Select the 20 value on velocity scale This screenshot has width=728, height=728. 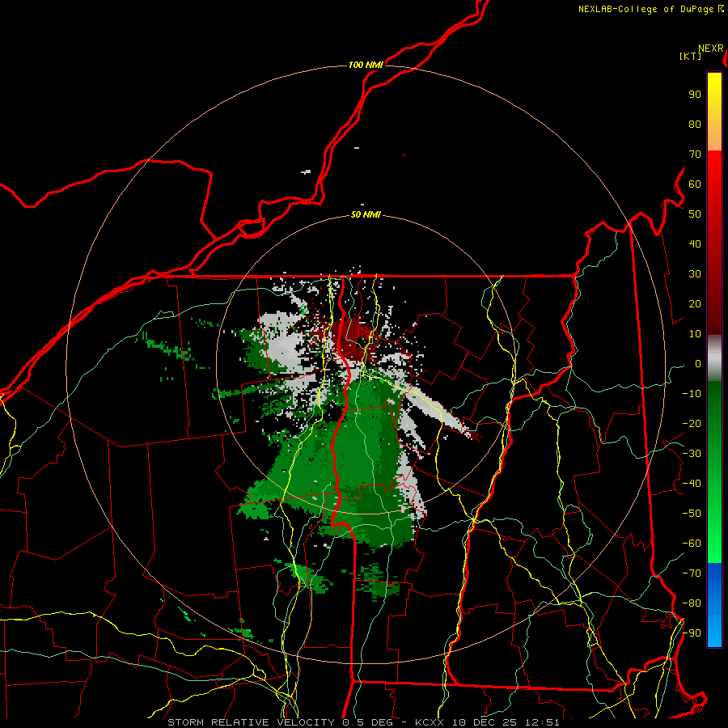click(x=695, y=304)
